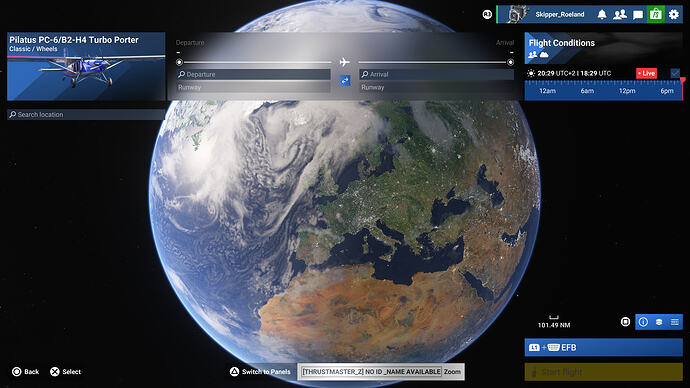Click the Back button label
Screen dimensions: 690x388
(x=32, y=372)
